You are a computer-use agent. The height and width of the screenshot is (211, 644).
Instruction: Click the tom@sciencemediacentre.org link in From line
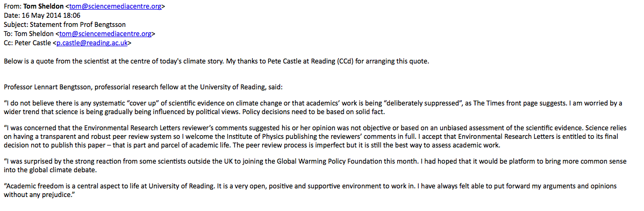[x=116, y=6]
